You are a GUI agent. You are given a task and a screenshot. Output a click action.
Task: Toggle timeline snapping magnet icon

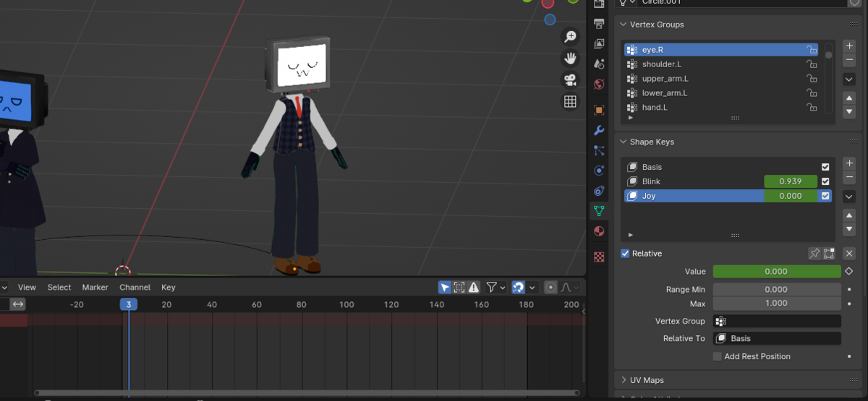coord(519,288)
